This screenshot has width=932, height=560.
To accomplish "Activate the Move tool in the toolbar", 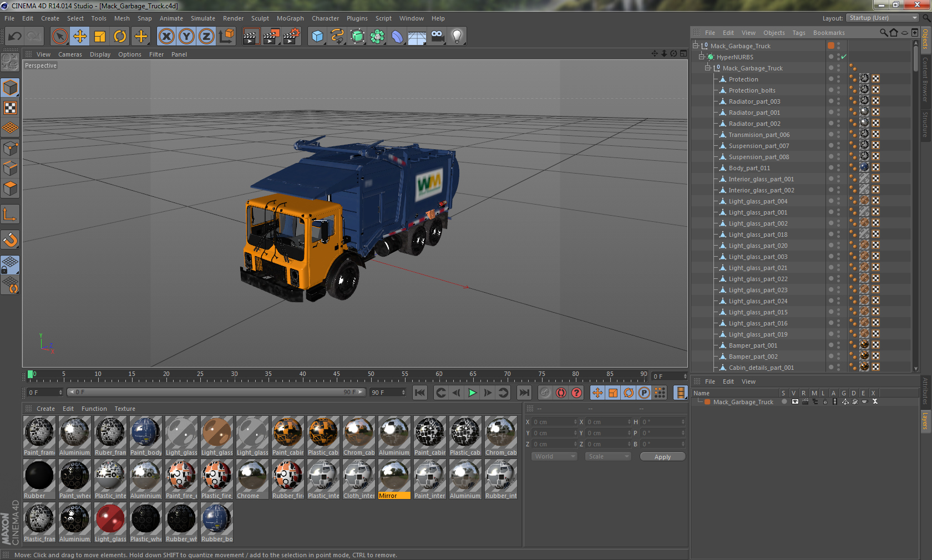I will click(80, 37).
